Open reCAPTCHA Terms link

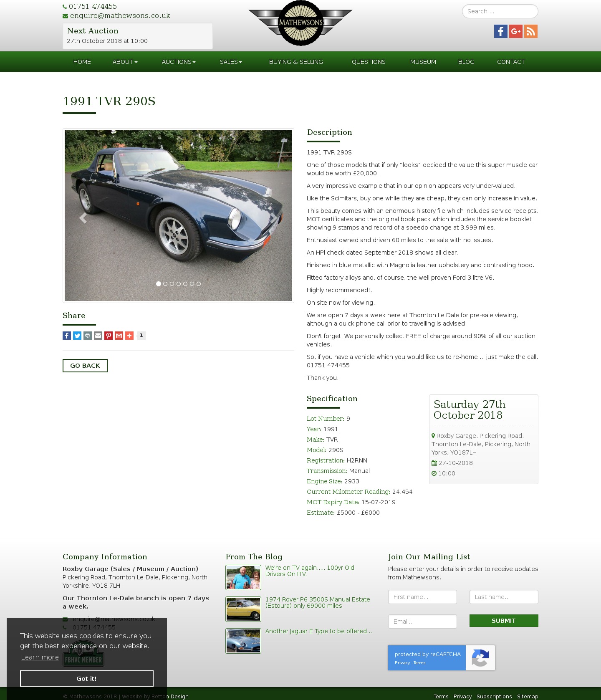[419, 663]
